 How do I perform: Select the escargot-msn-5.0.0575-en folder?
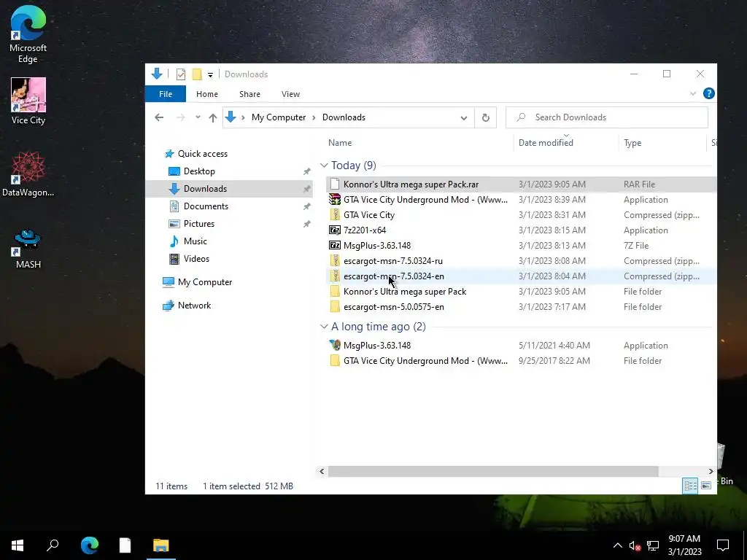coord(521,307)
